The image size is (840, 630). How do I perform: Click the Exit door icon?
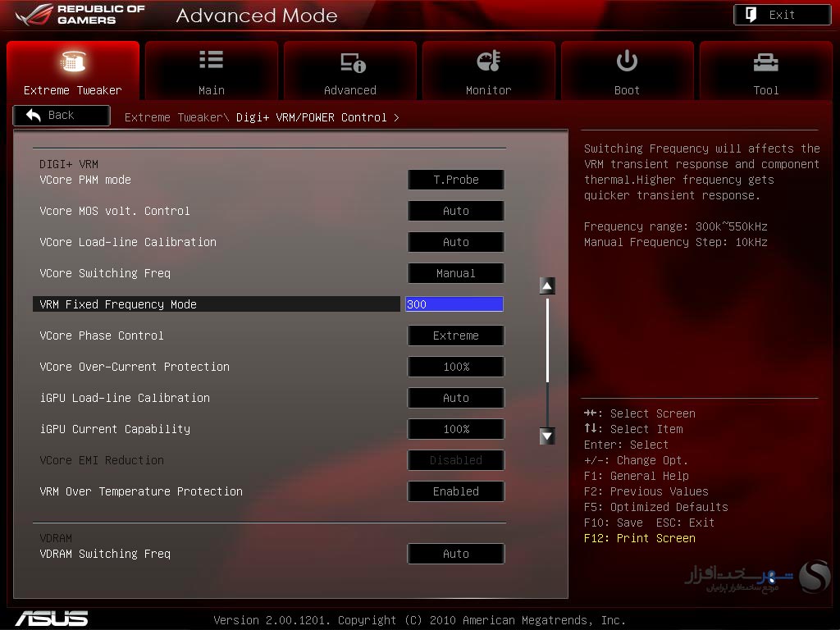point(751,15)
